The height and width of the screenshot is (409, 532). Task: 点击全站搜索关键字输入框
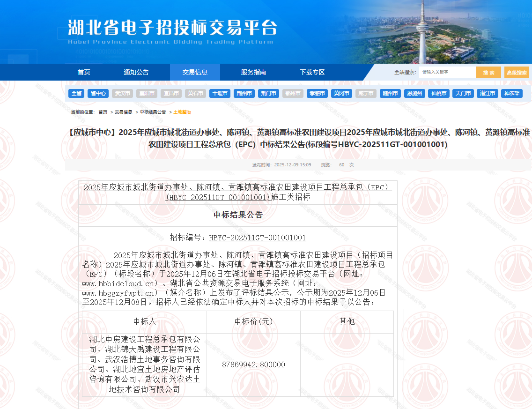point(446,72)
